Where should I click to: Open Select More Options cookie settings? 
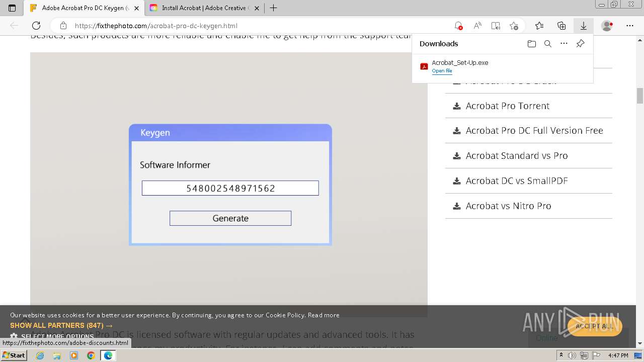point(52,336)
